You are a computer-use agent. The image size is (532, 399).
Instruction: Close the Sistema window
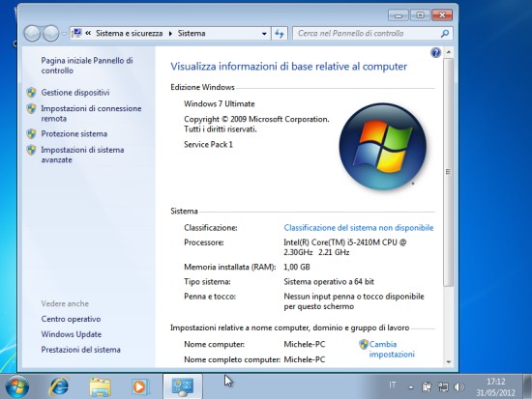442,15
